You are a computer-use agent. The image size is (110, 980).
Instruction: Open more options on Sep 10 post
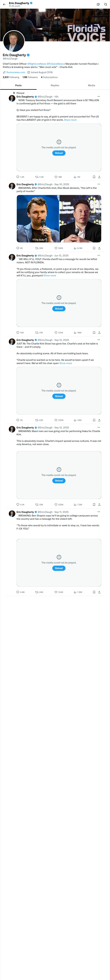[99, 184]
